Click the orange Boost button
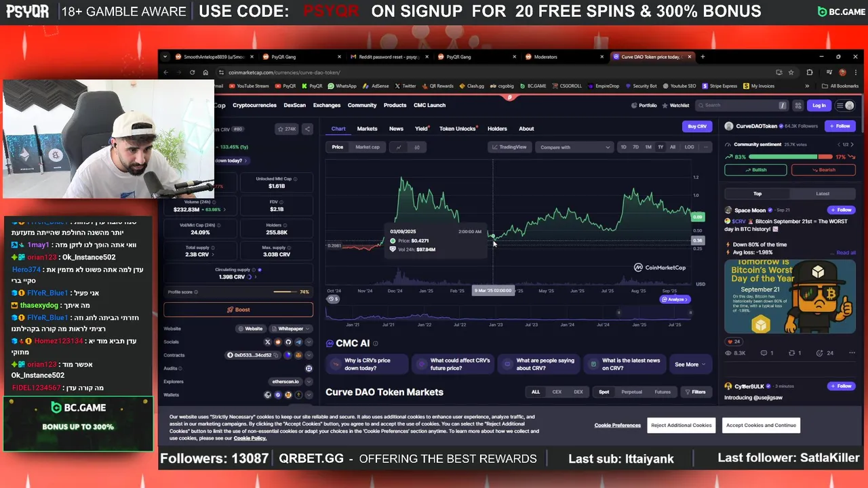 click(238, 310)
